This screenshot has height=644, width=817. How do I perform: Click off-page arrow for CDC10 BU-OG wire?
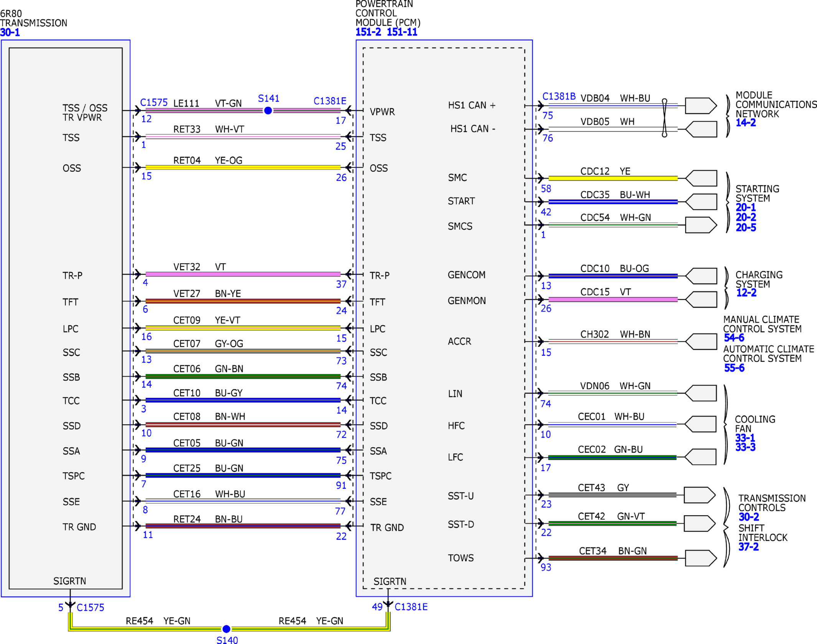click(701, 276)
